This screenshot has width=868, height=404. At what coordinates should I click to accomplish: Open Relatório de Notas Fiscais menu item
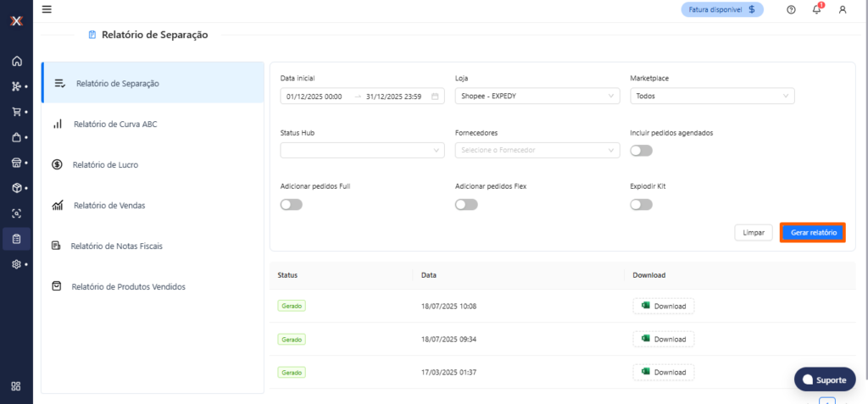[x=116, y=246]
